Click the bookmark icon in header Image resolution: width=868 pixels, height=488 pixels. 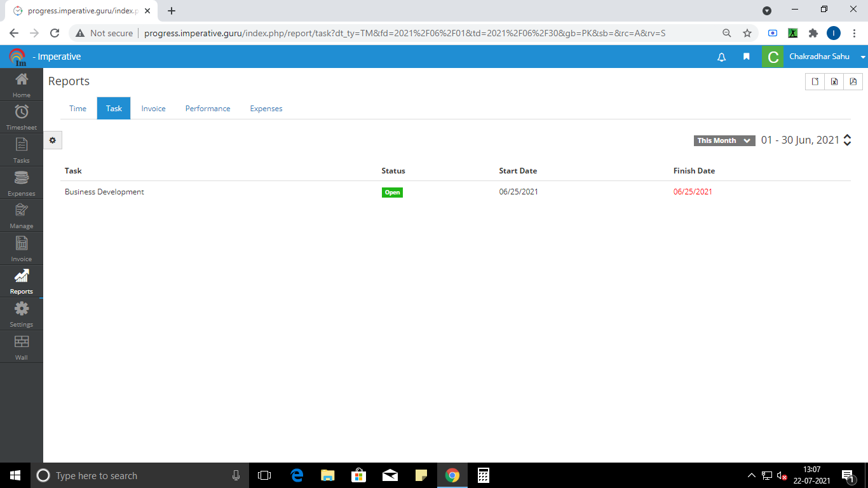click(x=747, y=57)
